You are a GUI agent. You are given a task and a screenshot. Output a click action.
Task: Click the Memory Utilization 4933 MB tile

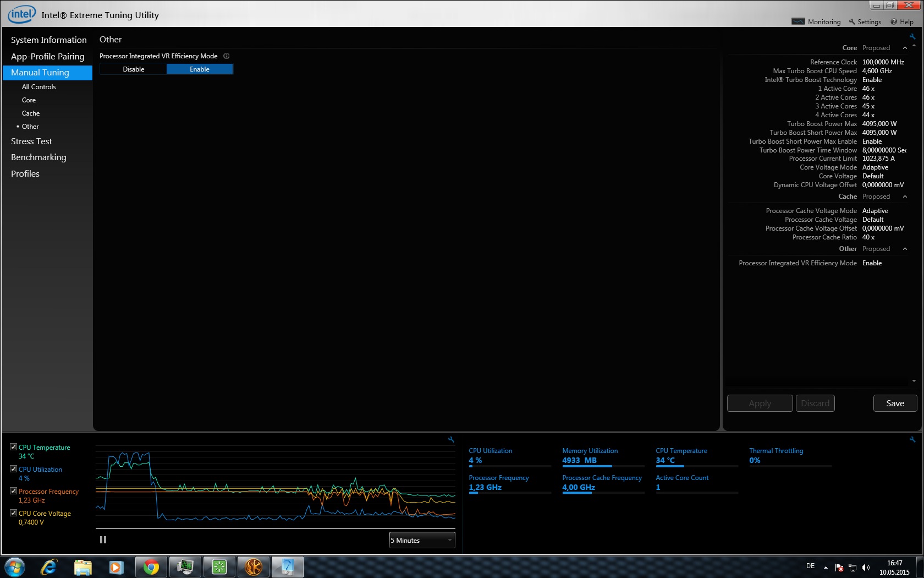(603, 457)
